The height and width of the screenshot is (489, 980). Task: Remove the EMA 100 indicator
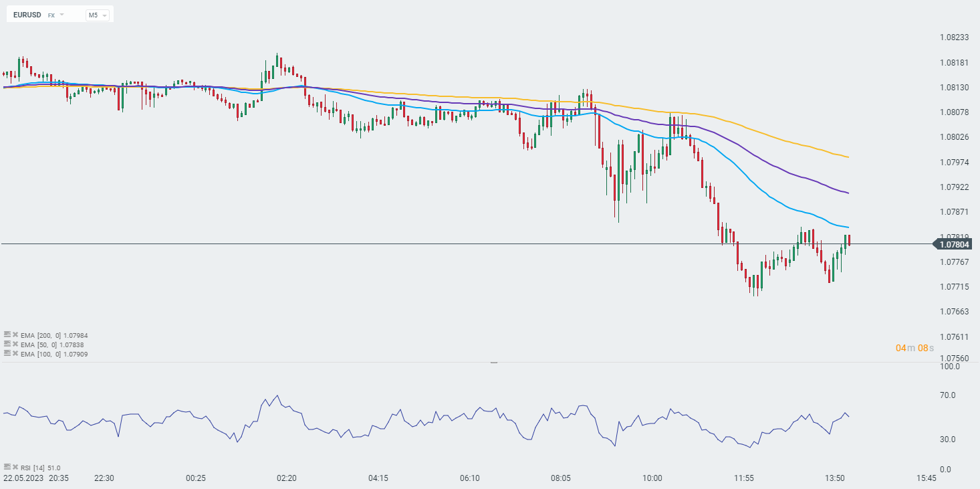[x=15, y=353]
